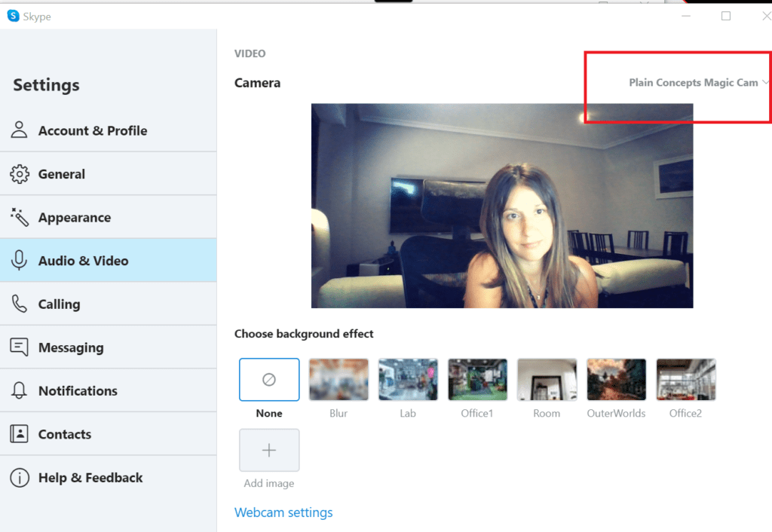The width and height of the screenshot is (772, 532).
Task: Click the Appearance paintbrush icon
Action: tap(19, 217)
